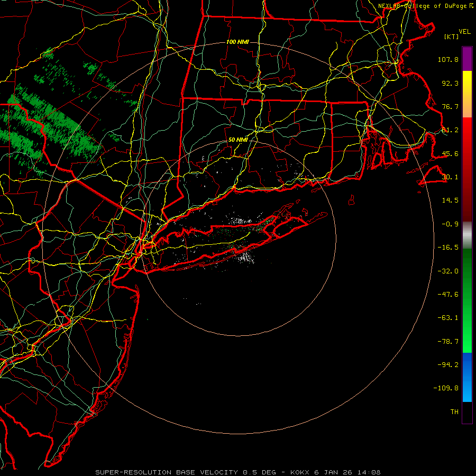
Task: Pick the gray near-zero segment of the scale
Action: click(x=467, y=235)
